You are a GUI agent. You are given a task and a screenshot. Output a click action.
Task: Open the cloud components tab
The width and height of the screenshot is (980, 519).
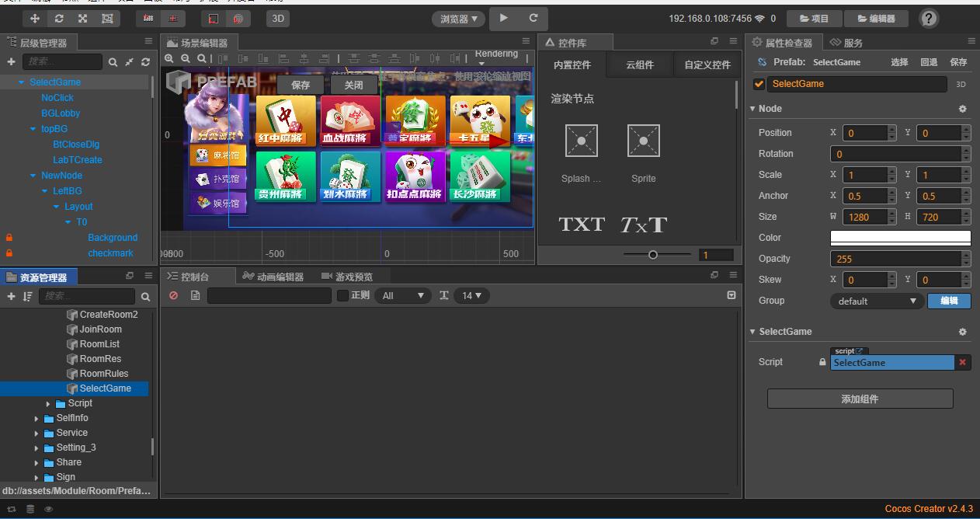[640, 65]
